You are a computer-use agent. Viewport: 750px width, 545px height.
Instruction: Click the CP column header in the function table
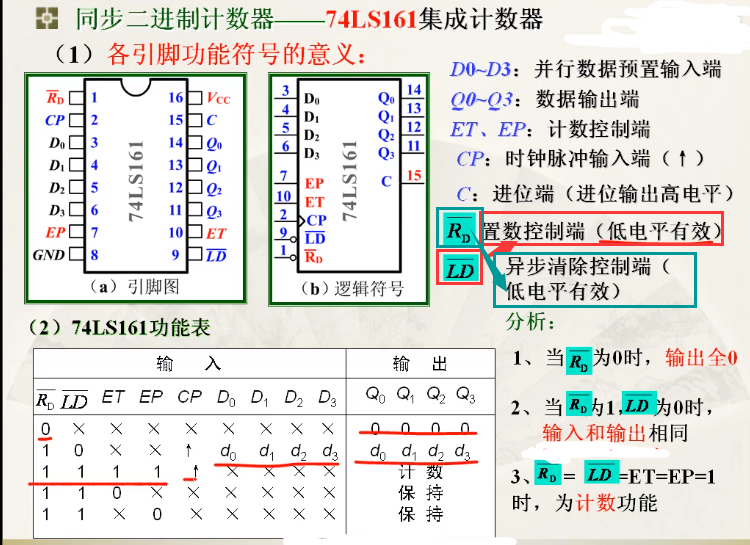(x=189, y=397)
